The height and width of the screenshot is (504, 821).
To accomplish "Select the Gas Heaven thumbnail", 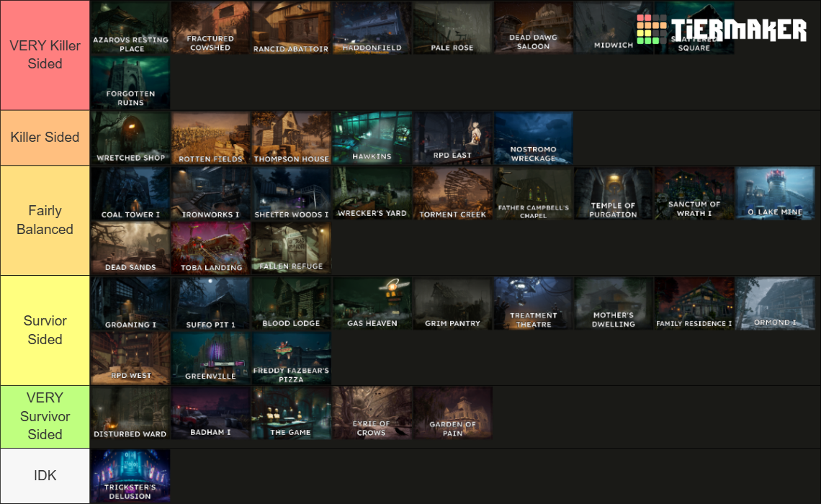I will point(372,303).
